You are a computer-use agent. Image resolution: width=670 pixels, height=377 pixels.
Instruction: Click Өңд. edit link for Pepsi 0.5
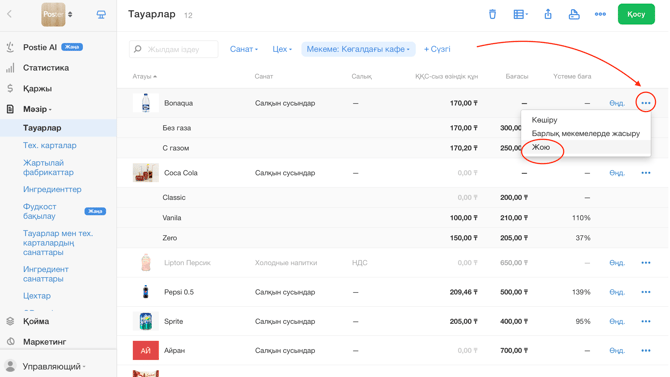tap(617, 292)
